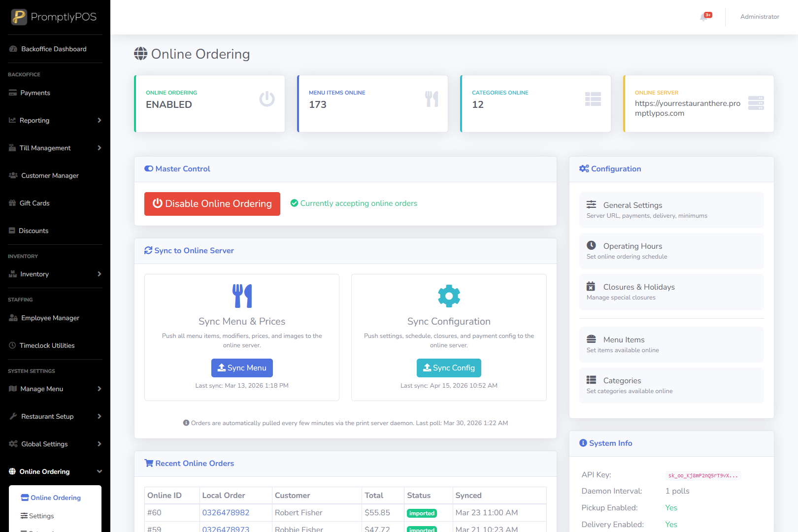Click the Online Ordering globe icon in sidebar
The height and width of the screenshot is (532, 798).
12,471
